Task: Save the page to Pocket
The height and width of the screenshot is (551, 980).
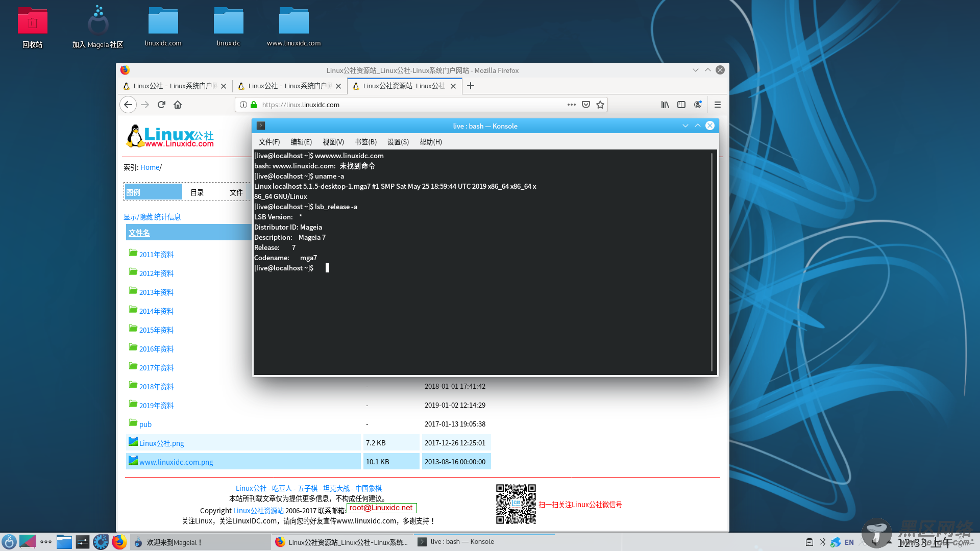Action: click(x=586, y=105)
